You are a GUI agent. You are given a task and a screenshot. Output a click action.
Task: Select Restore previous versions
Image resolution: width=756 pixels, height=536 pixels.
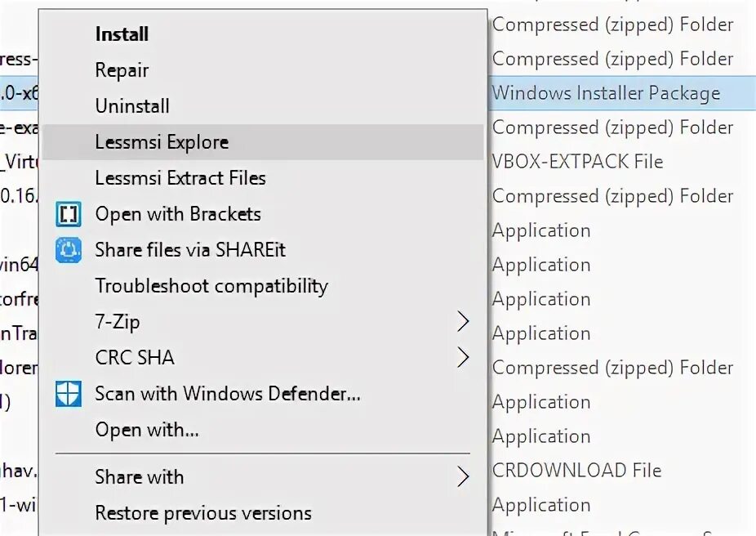click(x=203, y=513)
